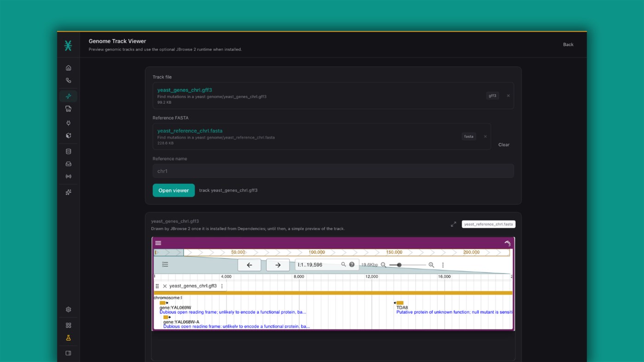The height and width of the screenshot is (362, 644).
Task: Open yeast_genes_chrI.gff3 track options menu
Action: tap(222, 286)
